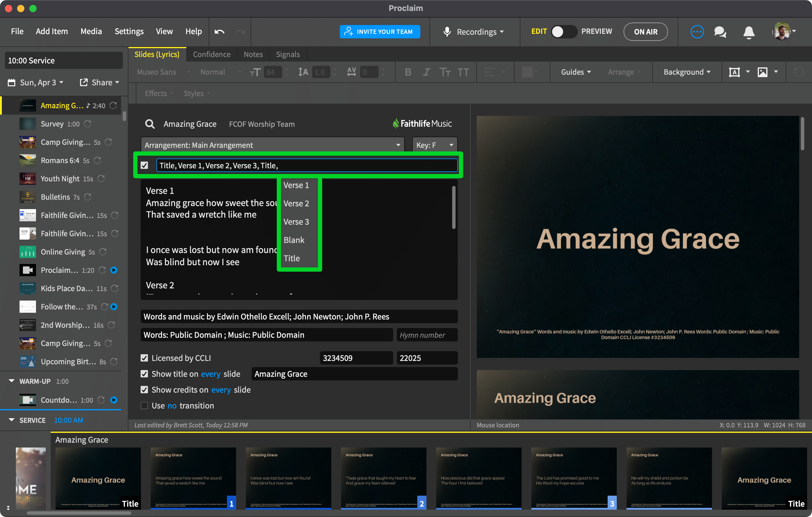Uncheck the song order checkbox
Image resolution: width=812 pixels, height=517 pixels.
click(144, 165)
